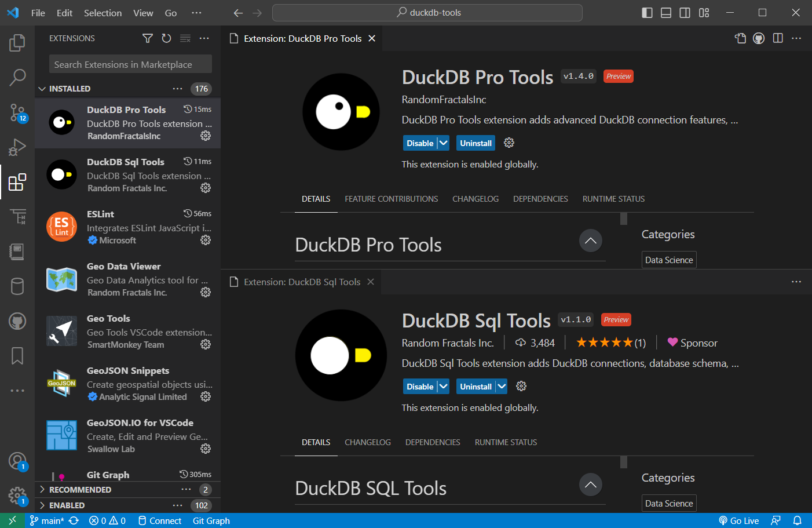Toggle secondary side bar layout button
Viewport: 812px width, 528px height.
[685, 13]
